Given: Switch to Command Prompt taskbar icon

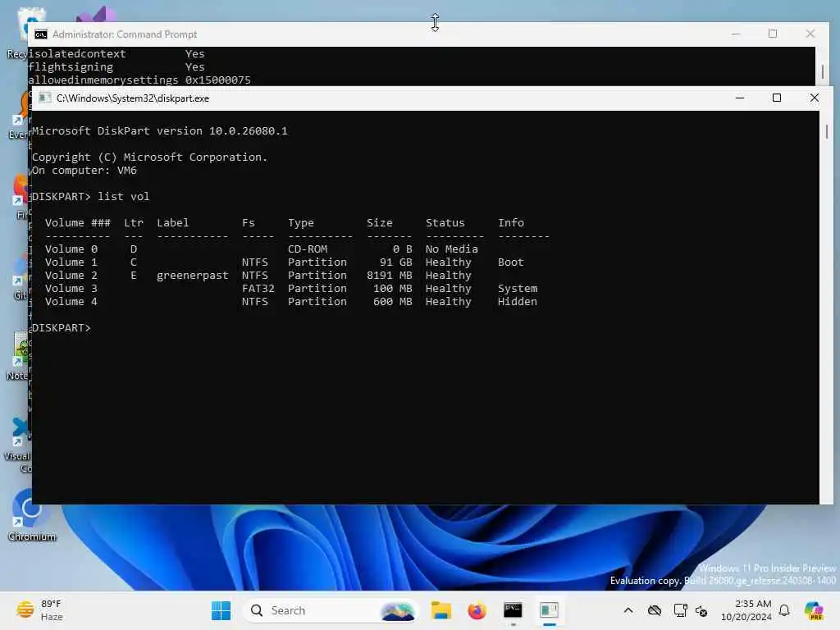Looking at the screenshot, I should pyautogui.click(x=513, y=610).
